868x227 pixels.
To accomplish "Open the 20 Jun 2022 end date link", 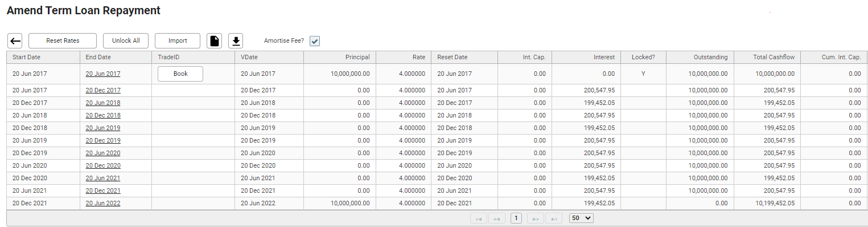I will 103,203.
